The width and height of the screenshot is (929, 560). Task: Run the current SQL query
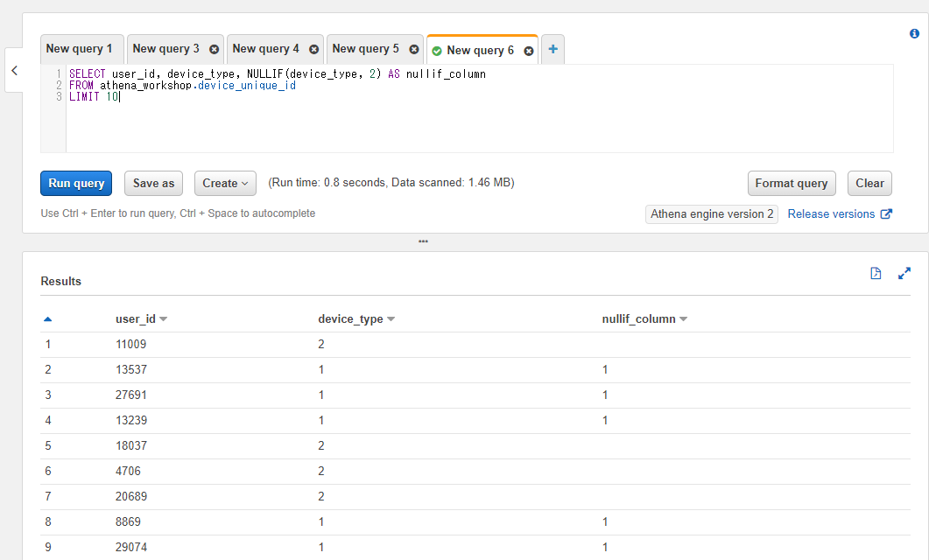[x=75, y=183]
